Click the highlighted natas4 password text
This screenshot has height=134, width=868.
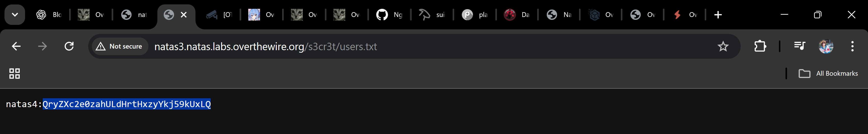pos(126,104)
